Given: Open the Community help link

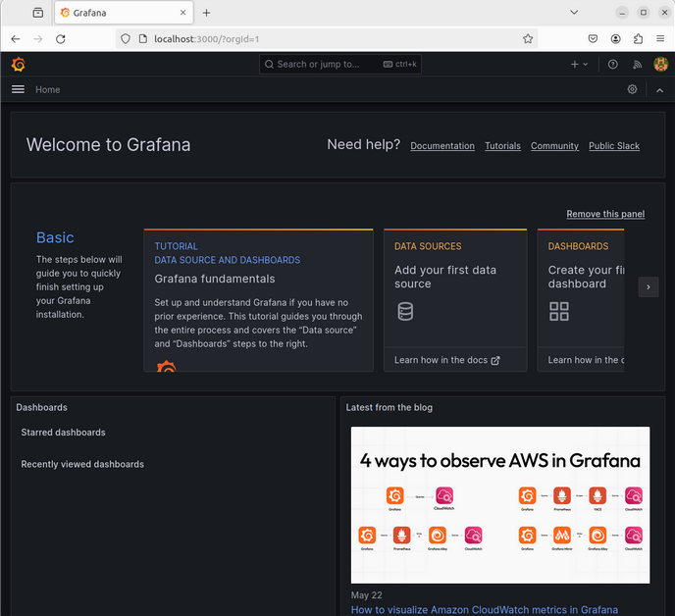Looking at the screenshot, I should 554,146.
